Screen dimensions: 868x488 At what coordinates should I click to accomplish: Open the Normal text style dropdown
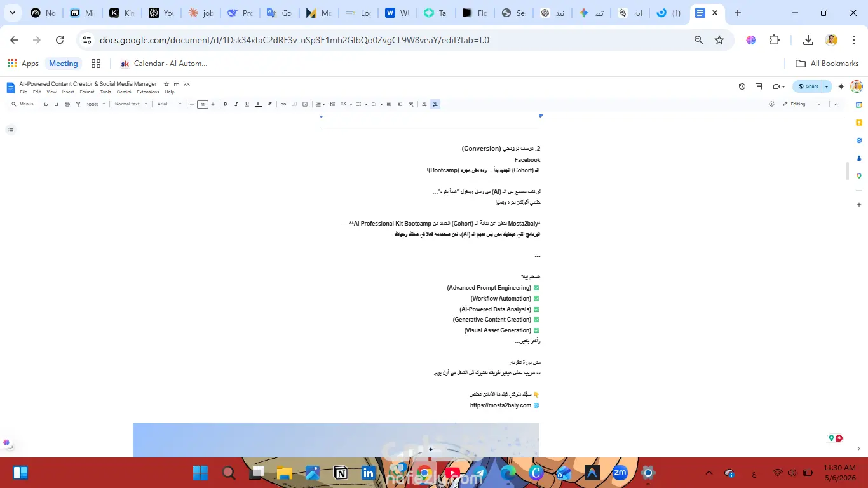pyautogui.click(x=131, y=104)
